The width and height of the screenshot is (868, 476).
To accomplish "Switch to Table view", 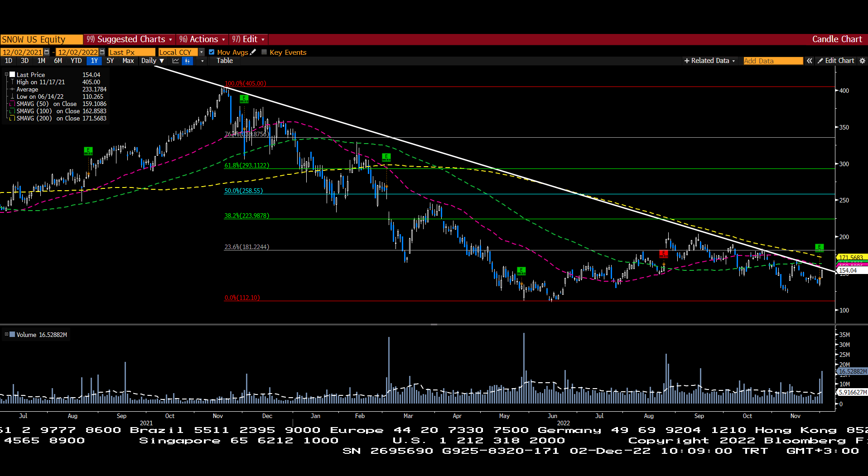I will pyautogui.click(x=225, y=61).
